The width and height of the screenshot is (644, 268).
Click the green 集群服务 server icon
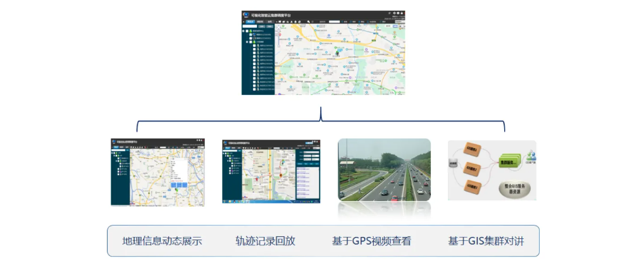coord(507,163)
